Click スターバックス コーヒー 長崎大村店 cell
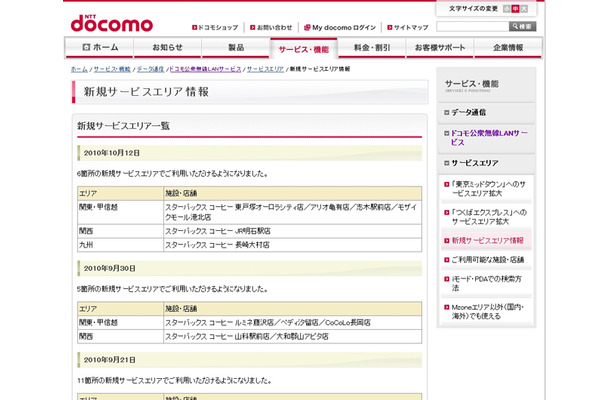Viewport: 610px width, 400px height. click(293, 245)
